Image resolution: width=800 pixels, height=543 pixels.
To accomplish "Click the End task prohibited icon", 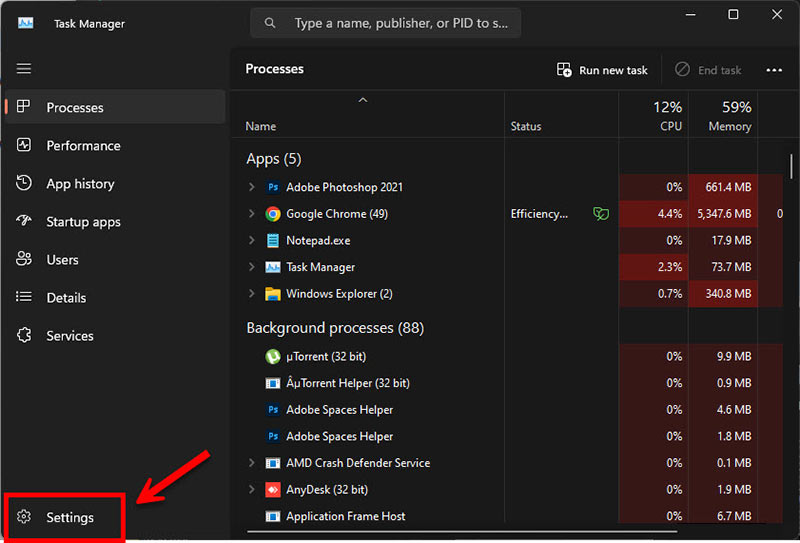I will (x=682, y=69).
